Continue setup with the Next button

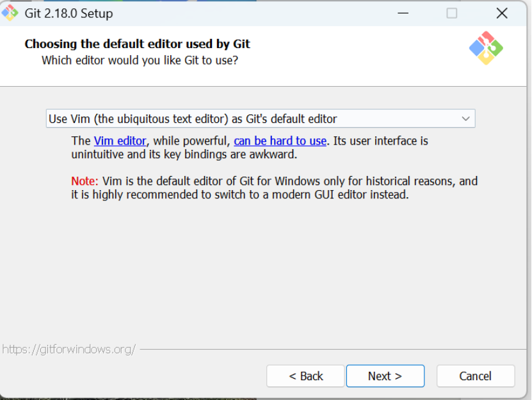click(x=385, y=376)
